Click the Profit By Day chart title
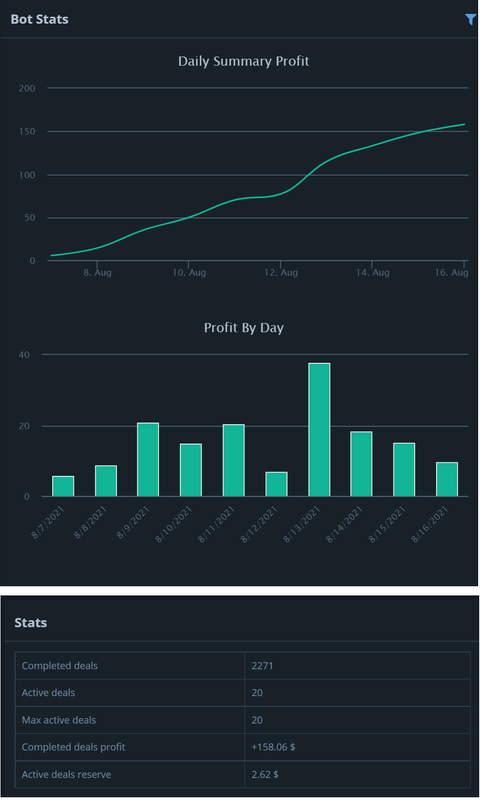 coord(244,328)
